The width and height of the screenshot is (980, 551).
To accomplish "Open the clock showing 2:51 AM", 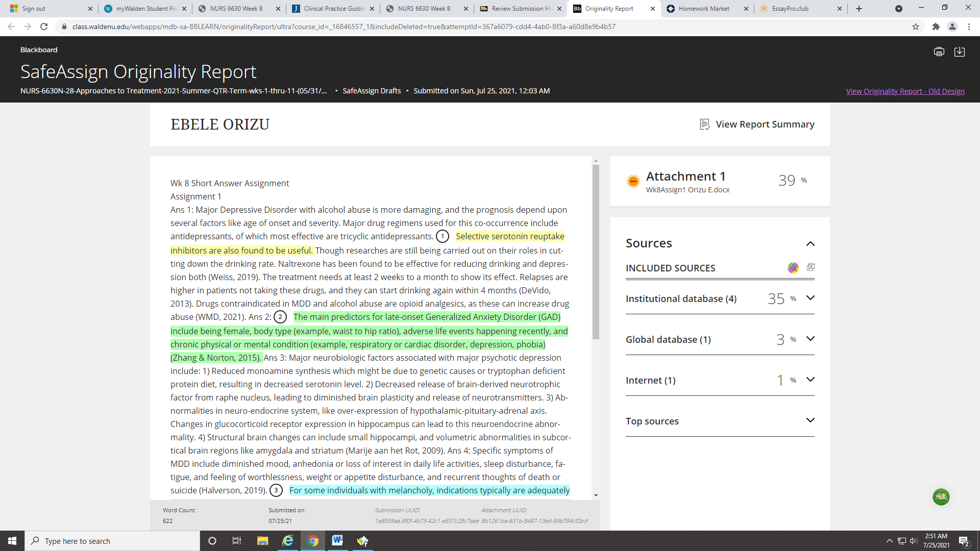I will 936,541.
